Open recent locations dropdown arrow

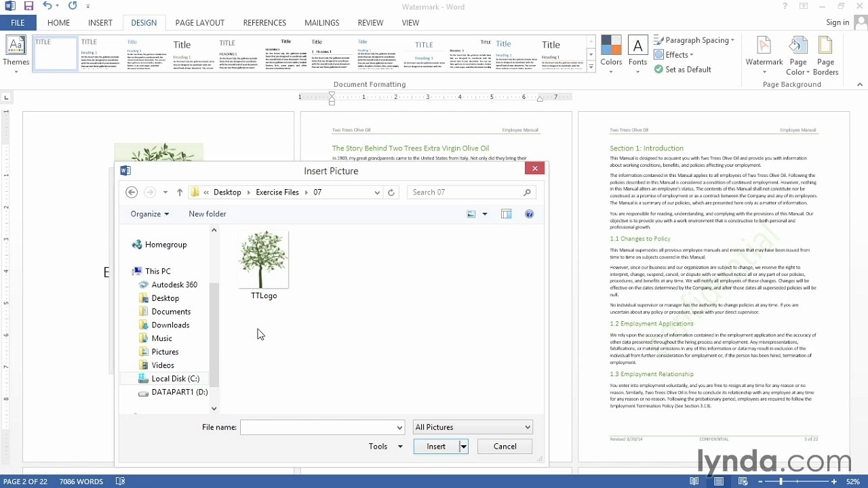165,192
